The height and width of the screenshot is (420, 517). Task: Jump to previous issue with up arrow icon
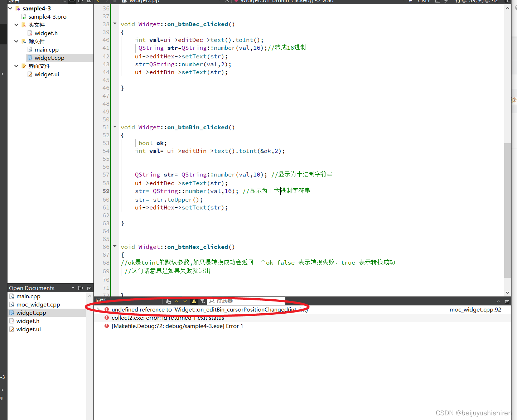click(x=177, y=301)
